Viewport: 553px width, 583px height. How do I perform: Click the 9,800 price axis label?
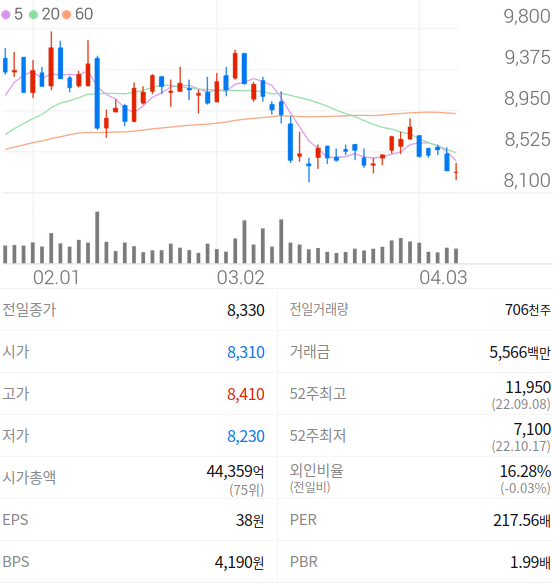tap(527, 16)
